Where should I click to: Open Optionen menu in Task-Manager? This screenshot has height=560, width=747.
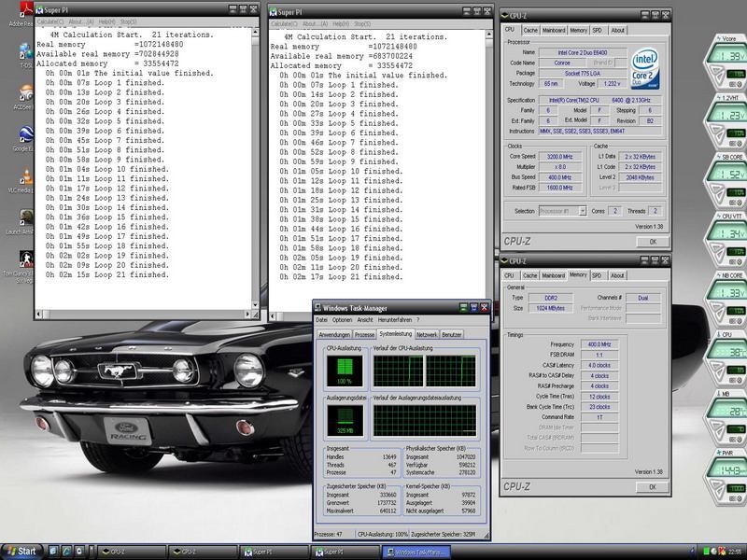point(342,320)
